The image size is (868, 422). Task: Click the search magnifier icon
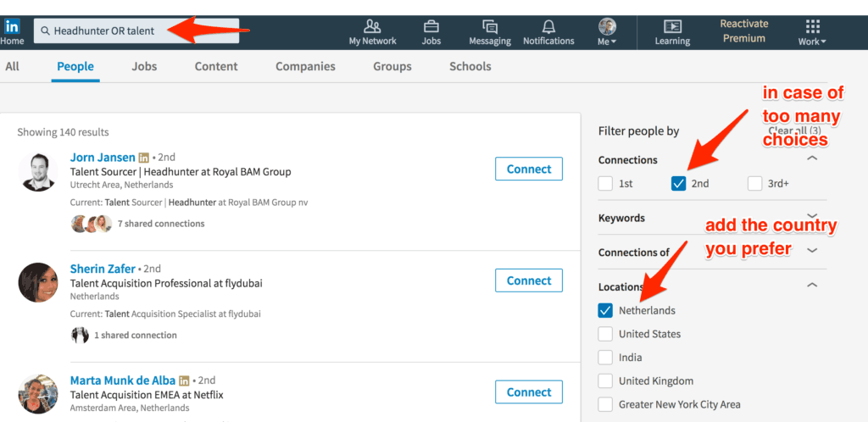[46, 31]
